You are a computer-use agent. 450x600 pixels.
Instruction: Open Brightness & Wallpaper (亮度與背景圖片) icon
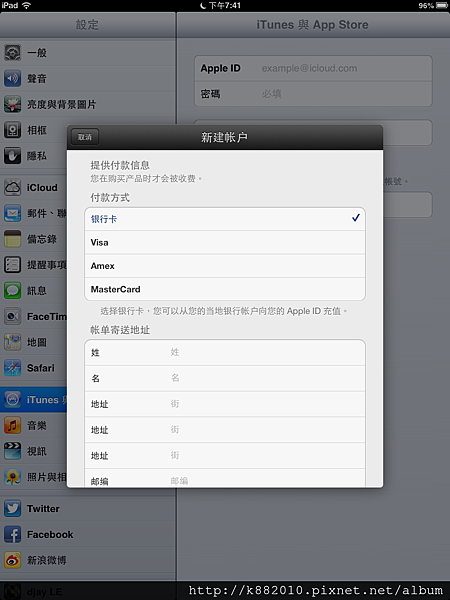[12, 104]
